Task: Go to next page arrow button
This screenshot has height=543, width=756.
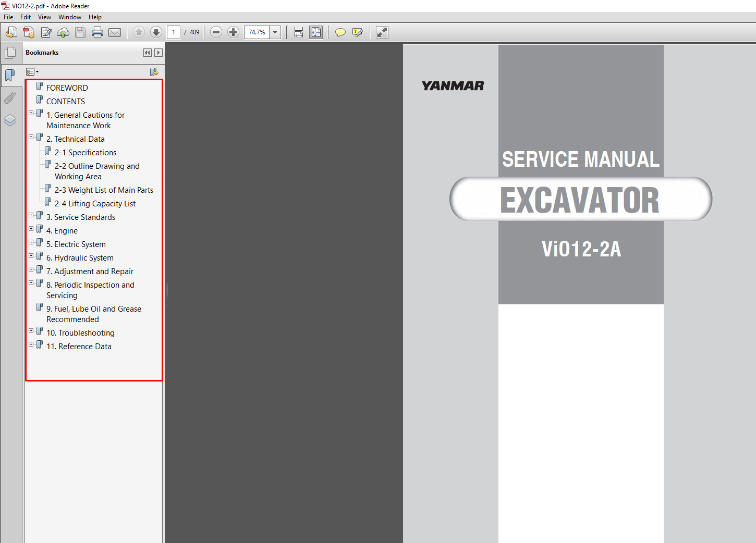Action: coord(156,32)
